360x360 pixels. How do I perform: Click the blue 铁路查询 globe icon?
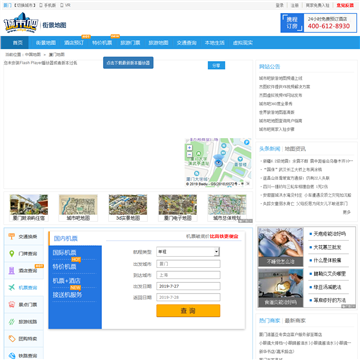click(12, 356)
